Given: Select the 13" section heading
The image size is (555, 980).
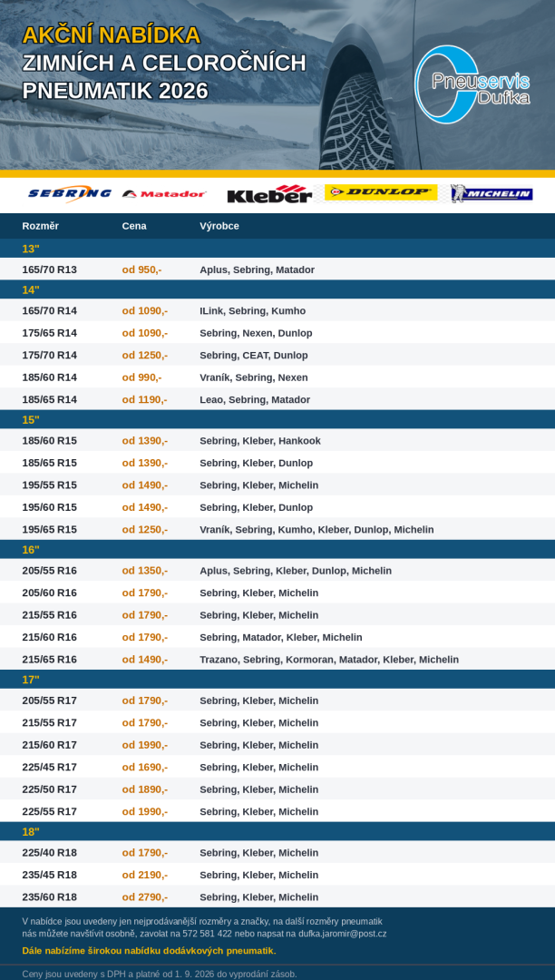Looking at the screenshot, I should pyautogui.click(x=31, y=249).
